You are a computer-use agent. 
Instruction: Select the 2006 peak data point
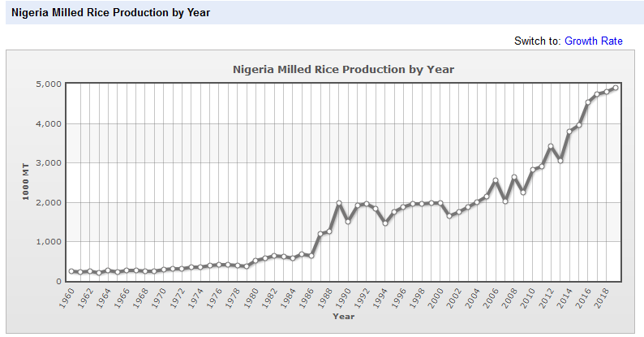point(496,180)
